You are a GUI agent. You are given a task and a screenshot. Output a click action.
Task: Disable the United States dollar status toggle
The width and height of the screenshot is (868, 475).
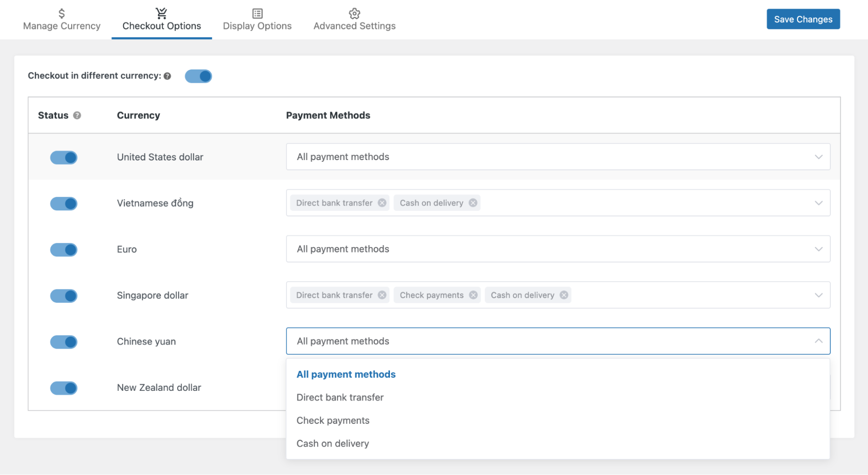63,157
